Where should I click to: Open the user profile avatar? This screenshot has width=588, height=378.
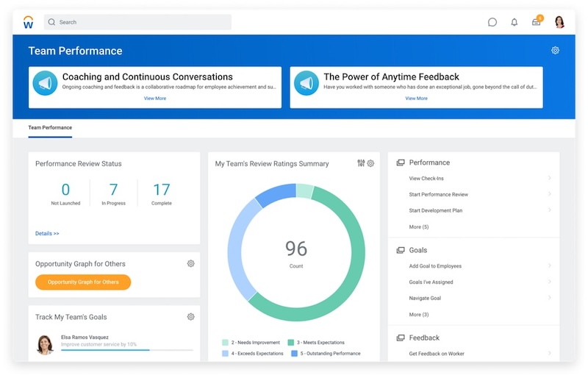click(559, 22)
